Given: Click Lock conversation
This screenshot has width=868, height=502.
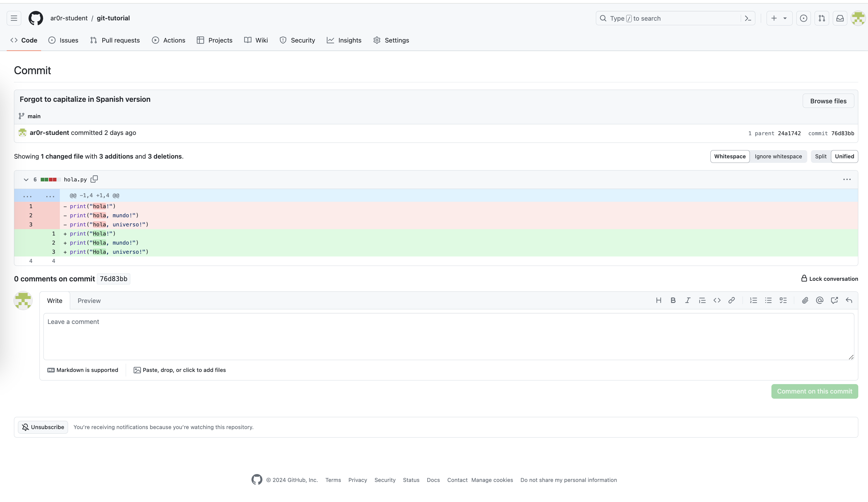Looking at the screenshot, I should click(x=829, y=279).
